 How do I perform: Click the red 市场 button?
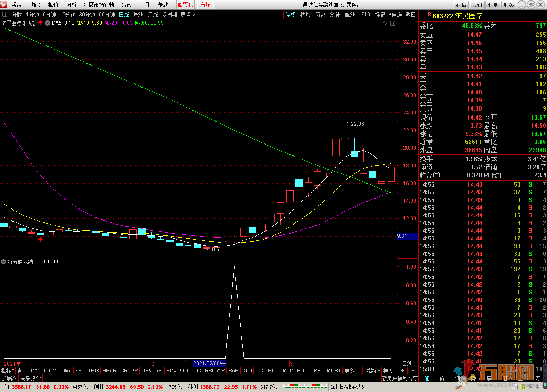coord(205,5)
